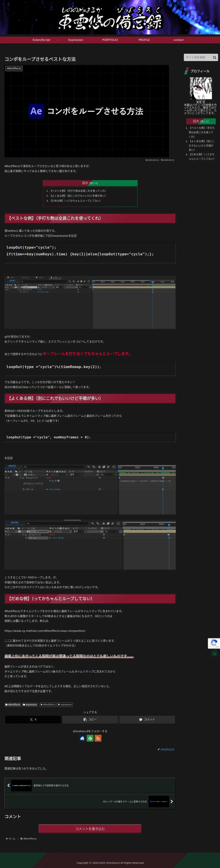Click the right arrow of next article
220x868 pixels.
coord(172,801)
